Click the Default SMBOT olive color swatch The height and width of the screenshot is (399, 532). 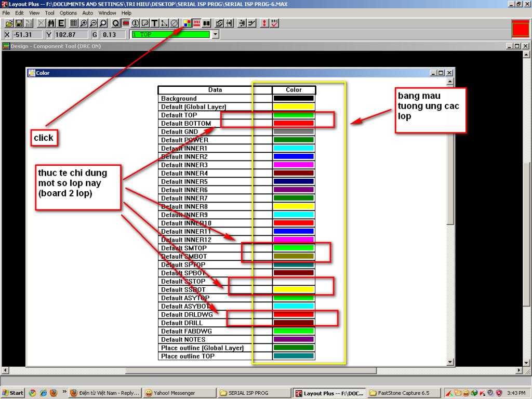pyautogui.click(x=294, y=256)
